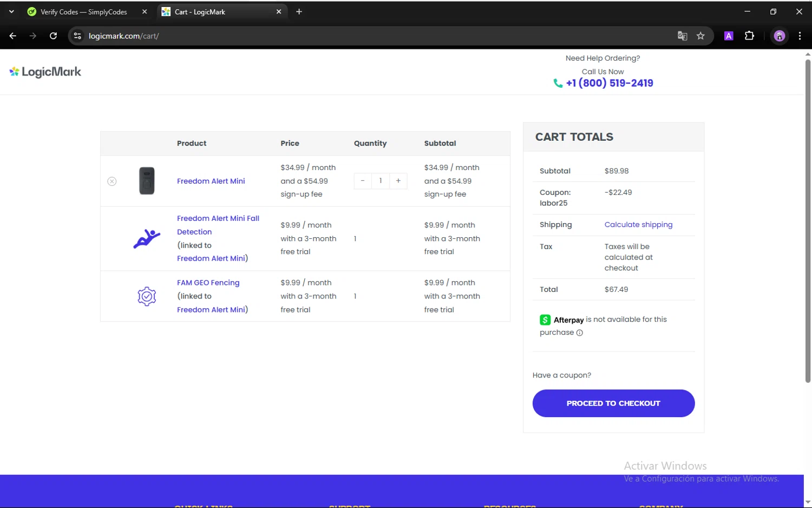Switch to Verify Codes — SimplyCodes tab
This screenshot has height=508, width=812.
pyautogui.click(x=83, y=12)
